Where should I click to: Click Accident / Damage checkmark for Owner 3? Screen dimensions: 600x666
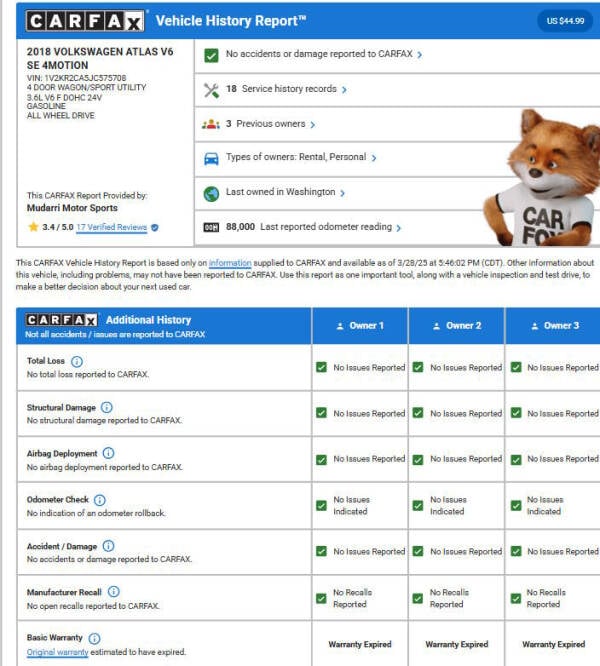point(516,551)
